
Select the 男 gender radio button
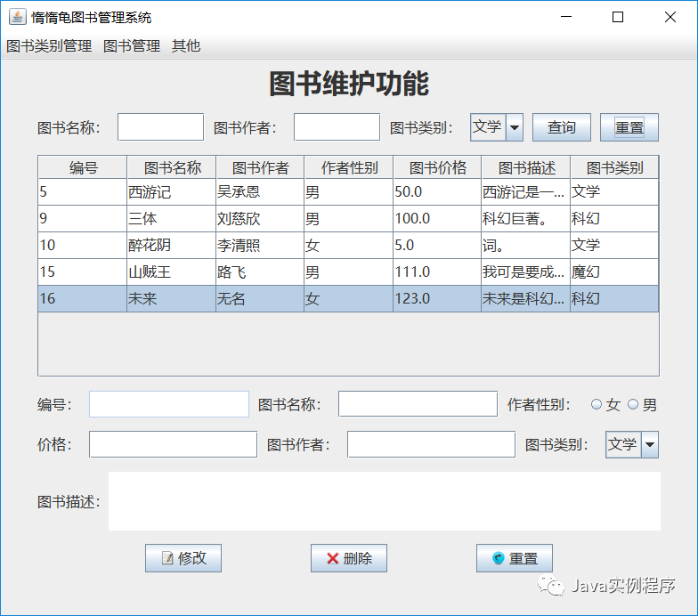coord(632,404)
